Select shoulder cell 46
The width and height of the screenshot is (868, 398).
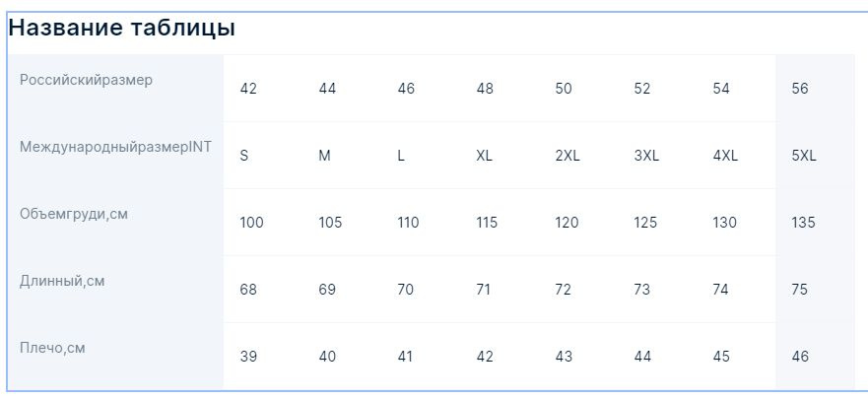(800, 357)
